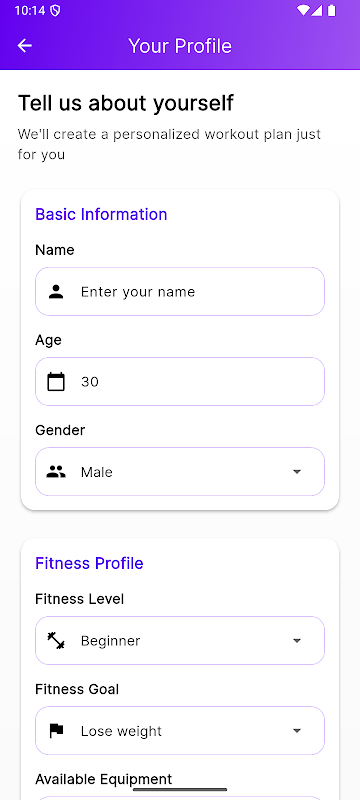Click the dumbbell icon beside Beginner
The height and width of the screenshot is (800, 360).
coord(56,640)
